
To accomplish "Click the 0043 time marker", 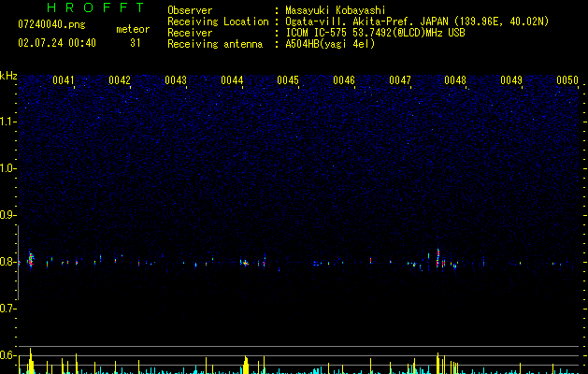I will point(176,80).
